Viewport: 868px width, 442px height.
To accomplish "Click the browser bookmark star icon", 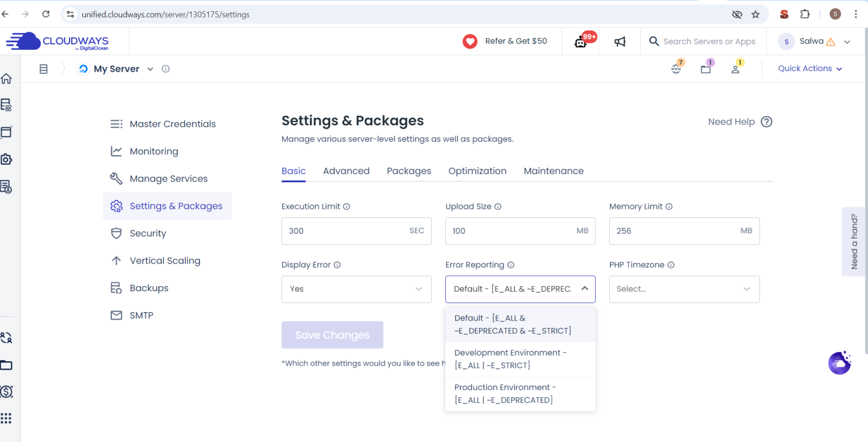I will click(x=756, y=15).
